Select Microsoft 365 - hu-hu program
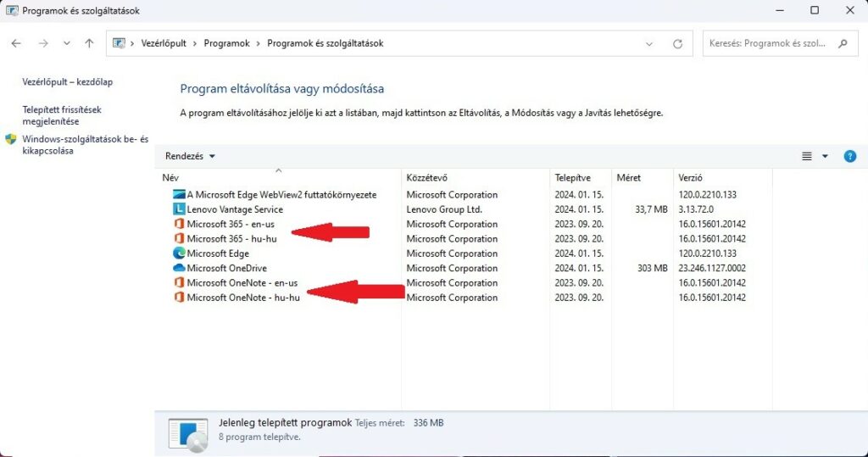 pos(231,239)
